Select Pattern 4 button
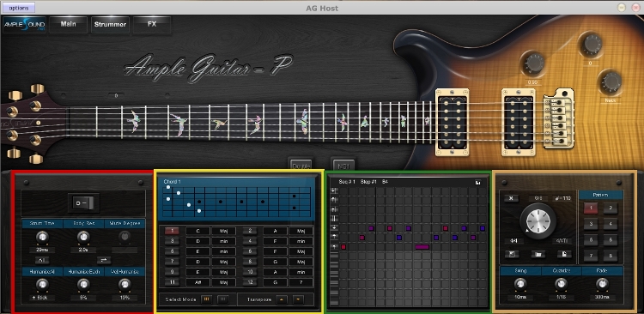 coord(611,224)
